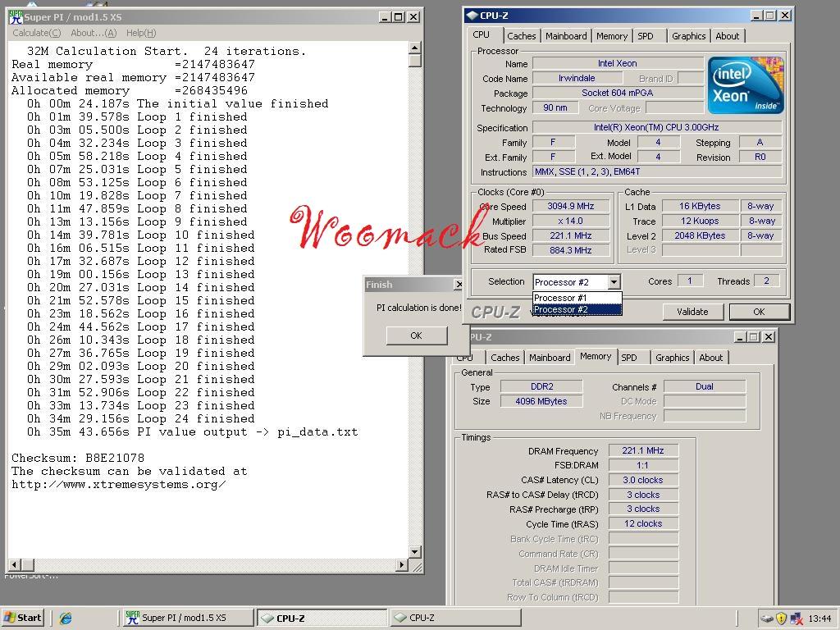840x630 pixels.
Task: Click the CAS# Latency value 3.0 clocks
Action: (643, 480)
